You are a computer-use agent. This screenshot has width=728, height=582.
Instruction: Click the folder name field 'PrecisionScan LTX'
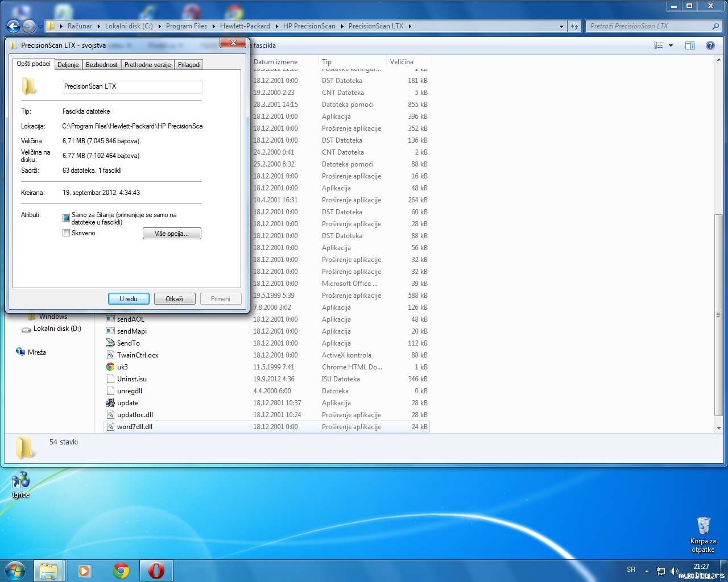(132, 86)
